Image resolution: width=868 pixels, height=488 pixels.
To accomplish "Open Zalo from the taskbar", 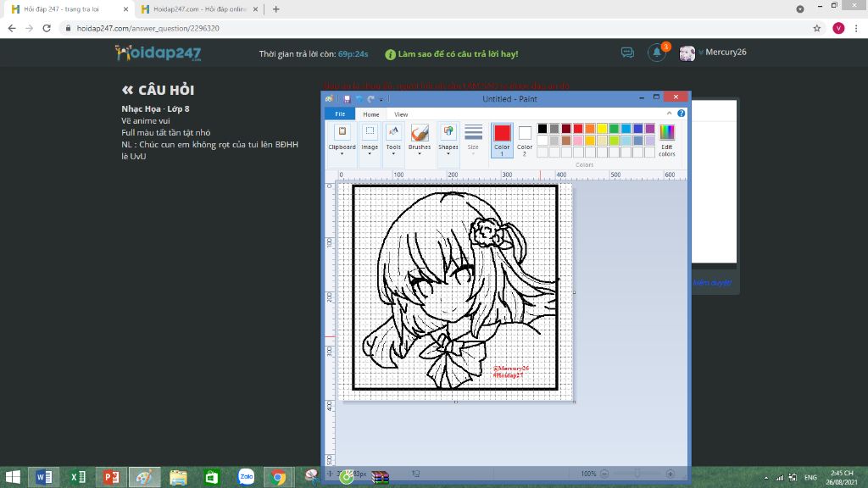I will click(246, 477).
